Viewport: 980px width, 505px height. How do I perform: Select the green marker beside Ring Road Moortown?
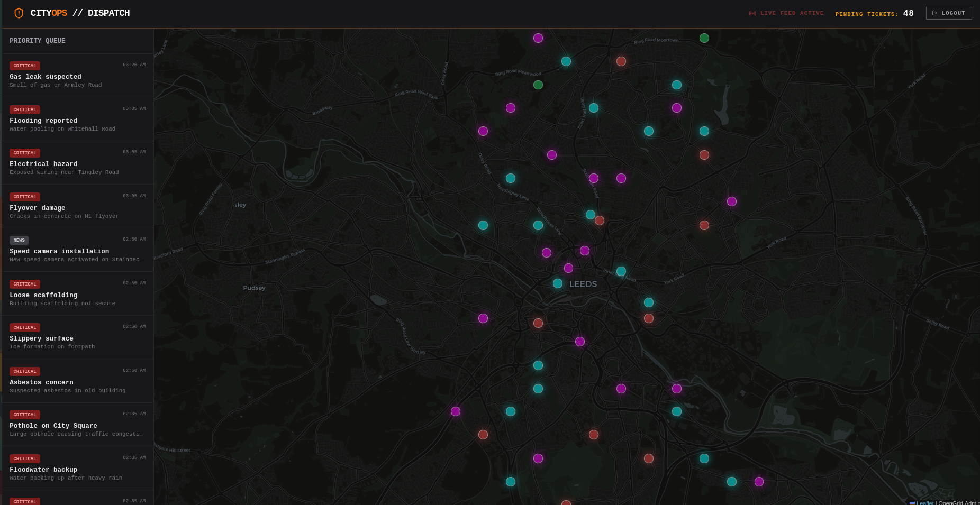point(704,38)
